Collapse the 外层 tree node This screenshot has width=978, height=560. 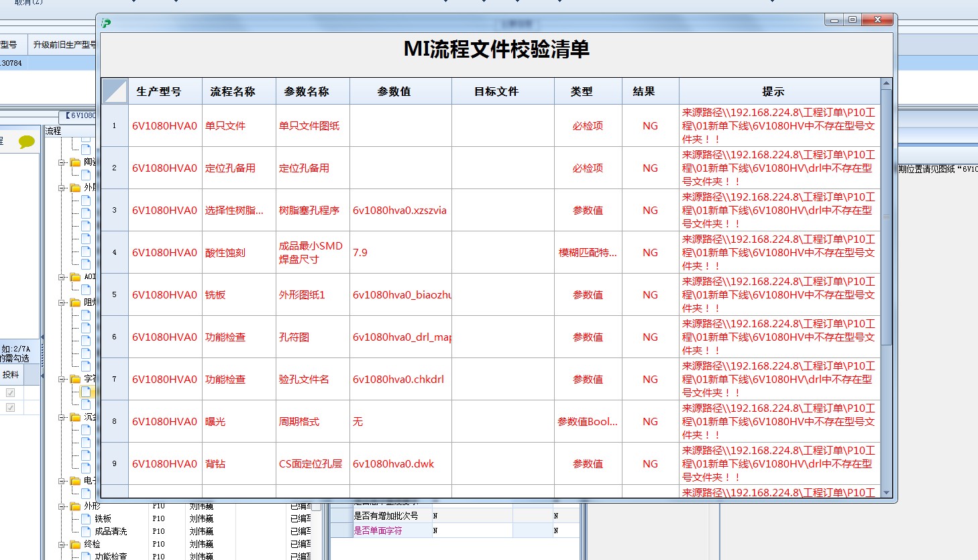[x=62, y=188]
